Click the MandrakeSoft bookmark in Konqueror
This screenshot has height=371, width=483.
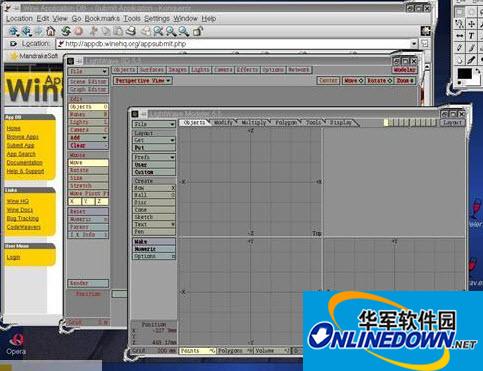(34, 56)
